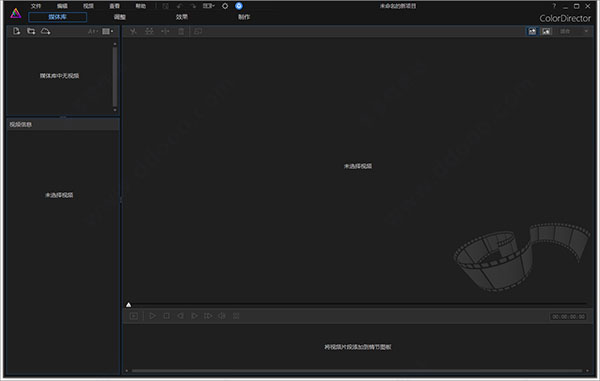Switch to the 制作 (Production) tab
Screen dimensions: 600x381
pyautogui.click(x=244, y=17)
